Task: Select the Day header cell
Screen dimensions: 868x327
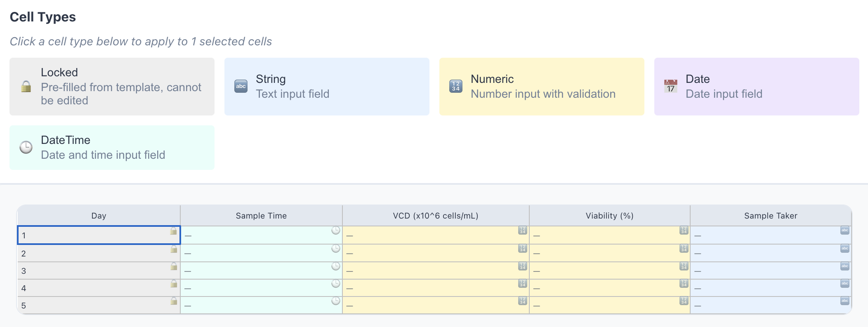Action: (99, 216)
